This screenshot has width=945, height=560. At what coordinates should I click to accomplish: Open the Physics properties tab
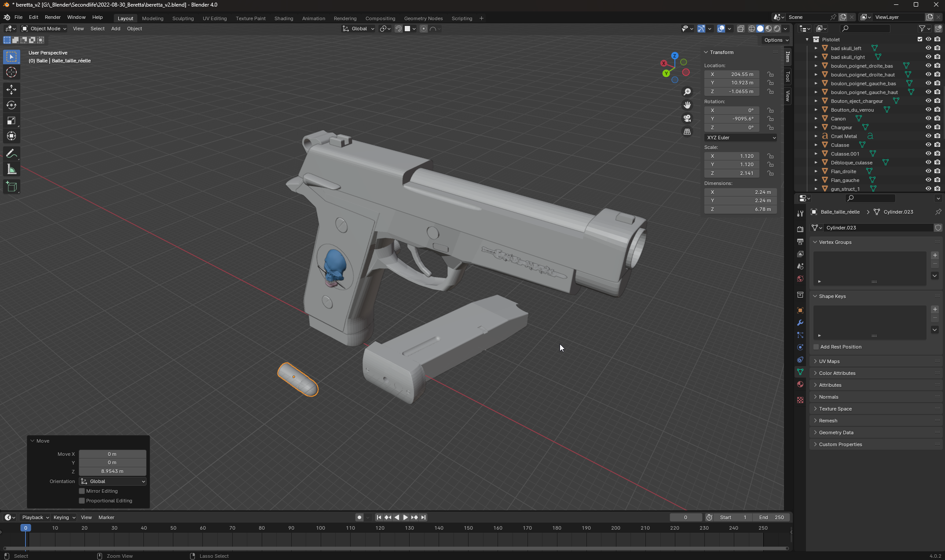(x=800, y=347)
